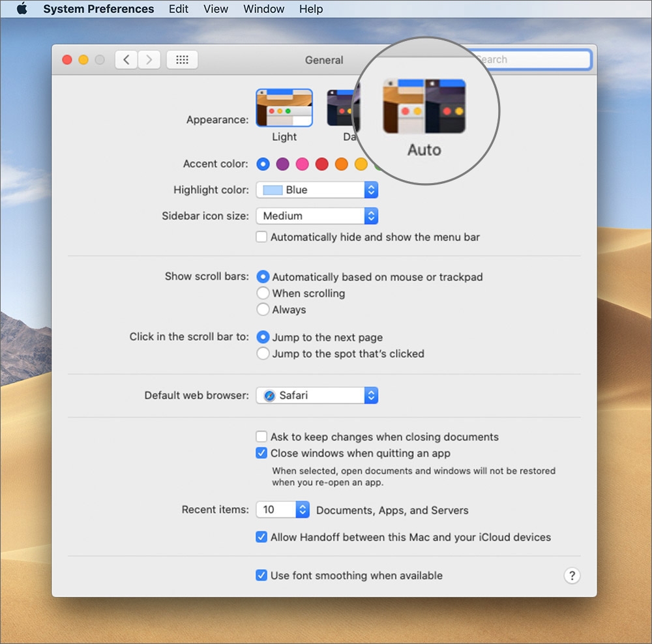Open the Help menu
The image size is (652, 644).
point(311,8)
